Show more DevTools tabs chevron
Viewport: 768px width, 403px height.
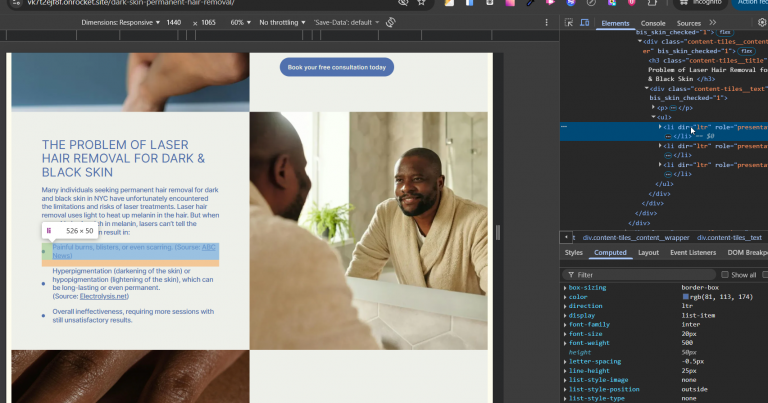(712, 22)
